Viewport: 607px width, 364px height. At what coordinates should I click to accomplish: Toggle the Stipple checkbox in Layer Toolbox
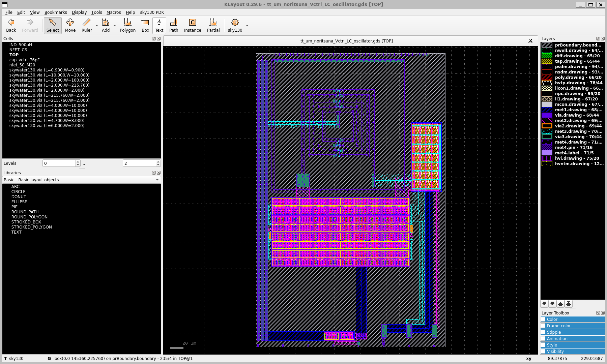543,332
